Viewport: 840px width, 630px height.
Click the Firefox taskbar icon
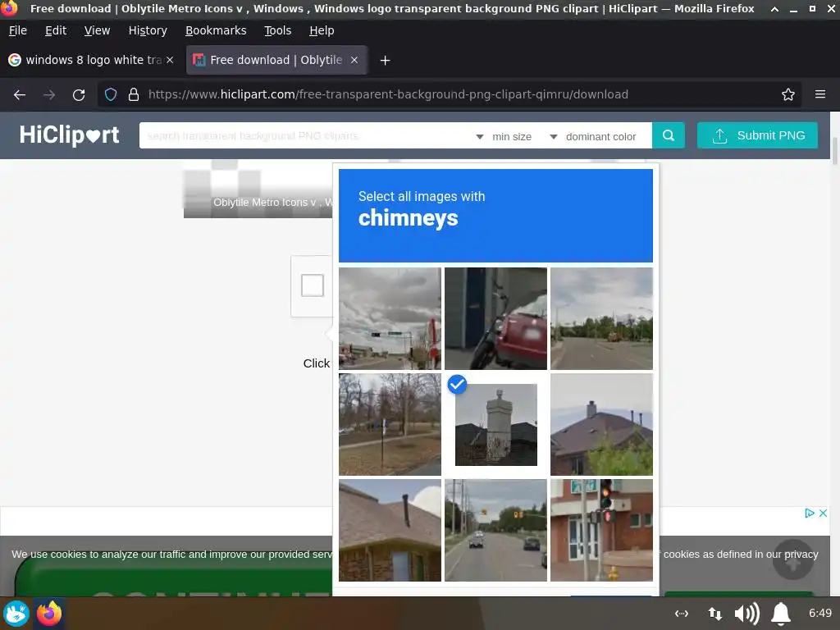[49, 614]
